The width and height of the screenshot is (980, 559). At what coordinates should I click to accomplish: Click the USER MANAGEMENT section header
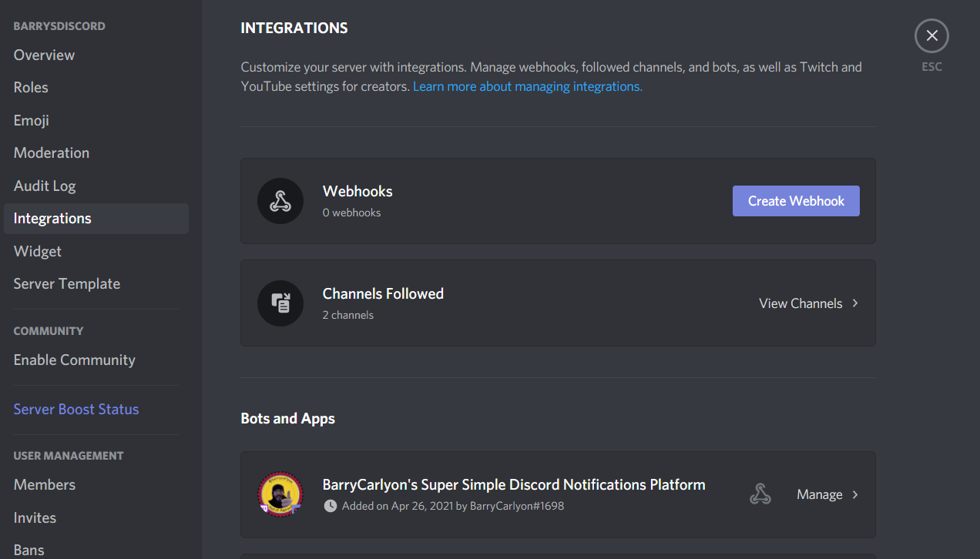(x=69, y=456)
